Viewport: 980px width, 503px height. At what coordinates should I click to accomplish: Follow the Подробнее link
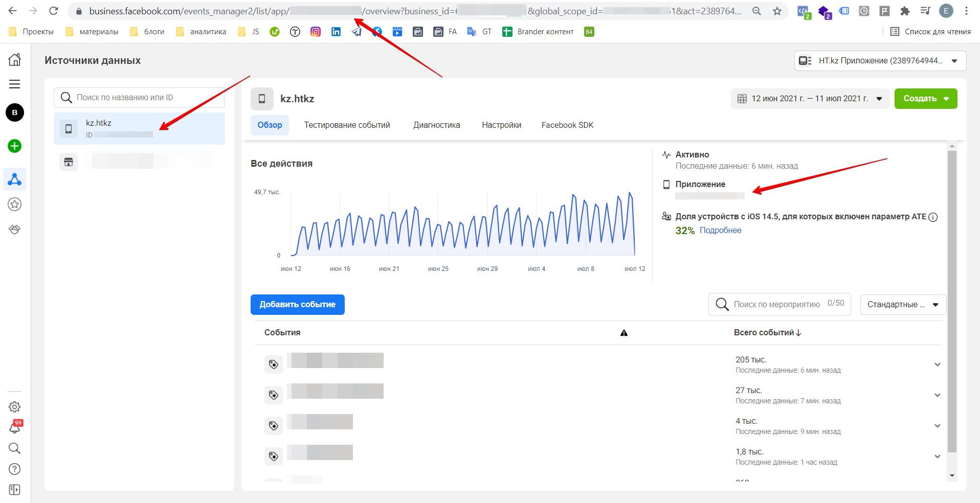click(720, 231)
